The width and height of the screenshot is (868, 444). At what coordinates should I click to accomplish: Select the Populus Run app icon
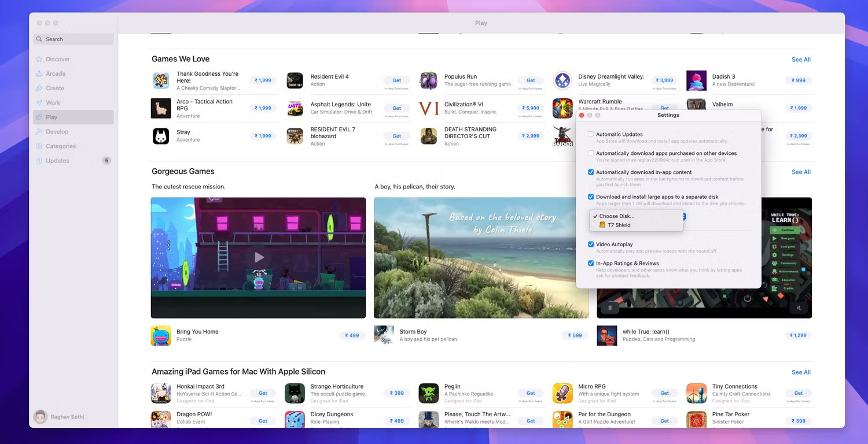click(429, 81)
